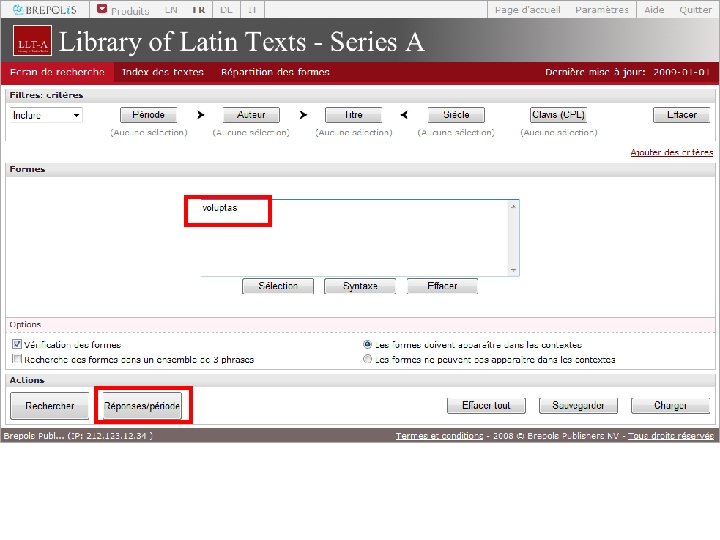Click the Auteur filter button
The image size is (720, 540).
[251, 115]
